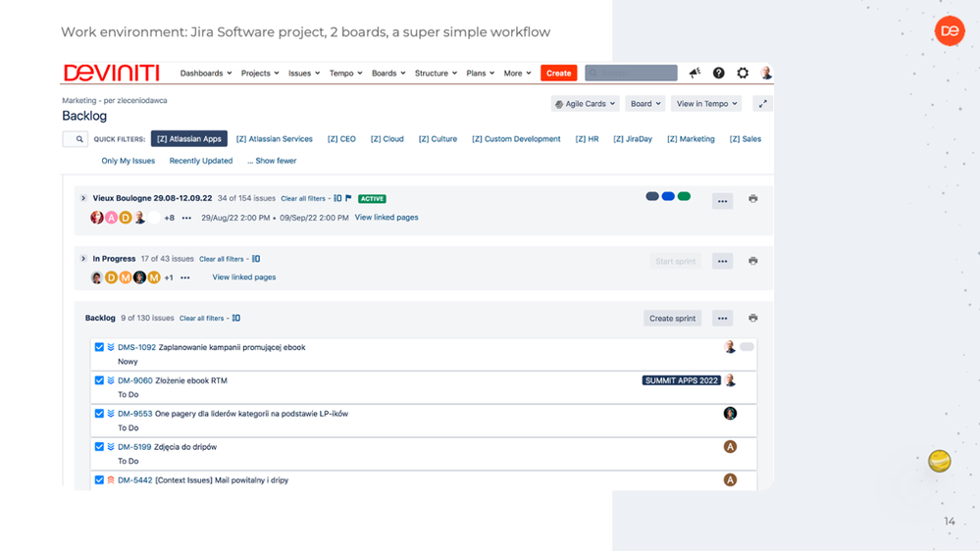980x551 pixels.
Task: Click the quick filter search magnifier
Action: tap(79, 139)
